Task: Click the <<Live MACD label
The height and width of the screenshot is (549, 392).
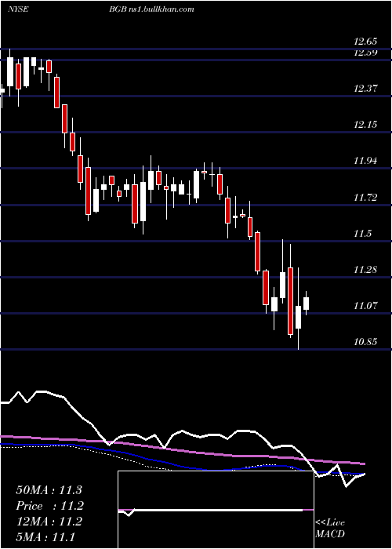Action: tap(330, 529)
